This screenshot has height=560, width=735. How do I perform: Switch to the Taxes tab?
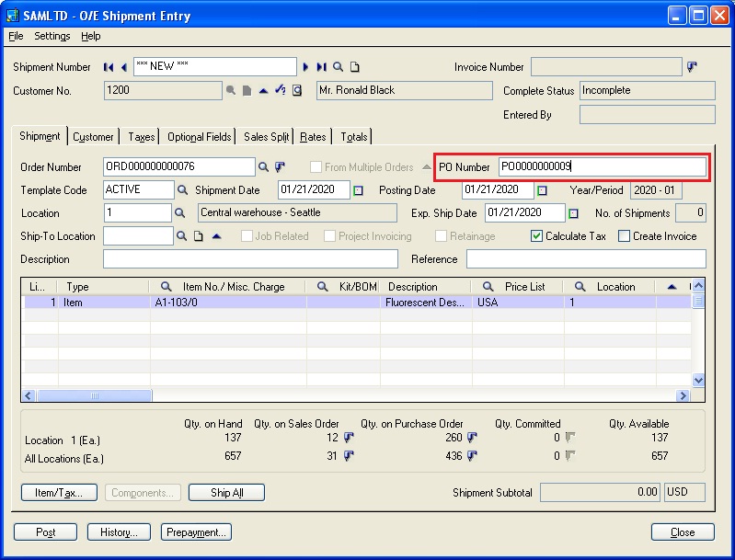pyautogui.click(x=142, y=137)
